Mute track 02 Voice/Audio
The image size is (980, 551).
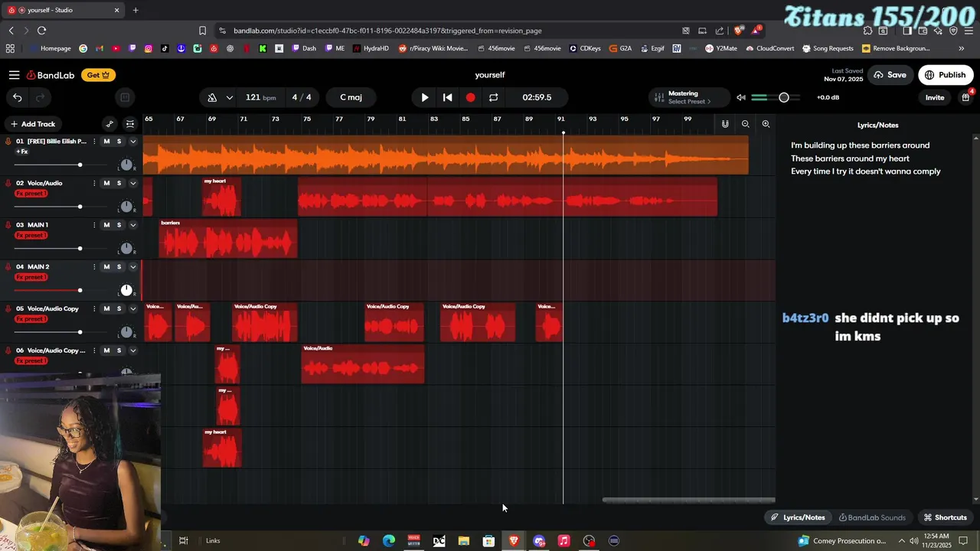[106, 183]
